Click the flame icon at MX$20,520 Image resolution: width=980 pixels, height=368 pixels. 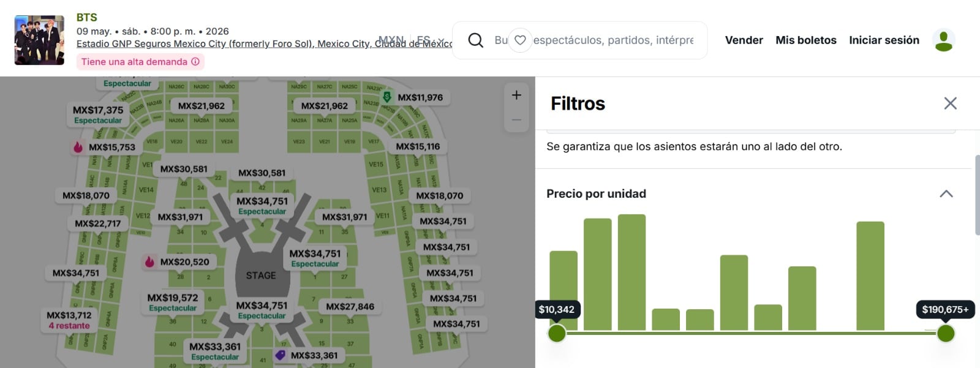149,262
